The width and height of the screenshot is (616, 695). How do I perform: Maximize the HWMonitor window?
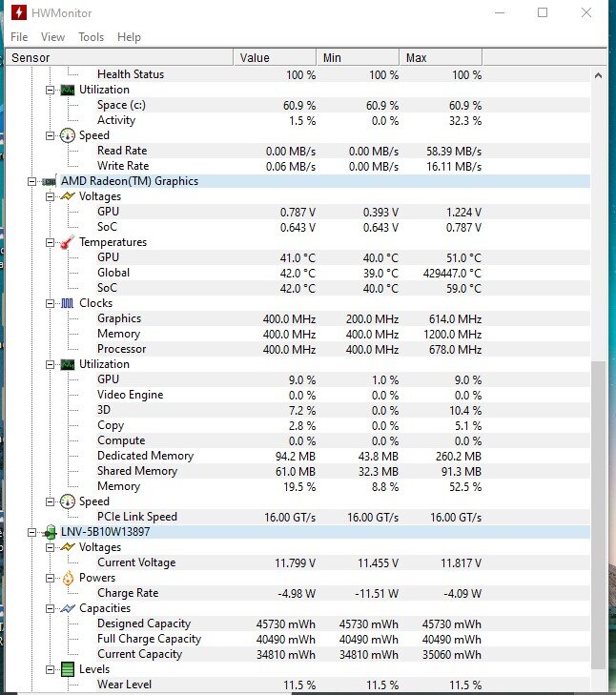click(x=543, y=12)
